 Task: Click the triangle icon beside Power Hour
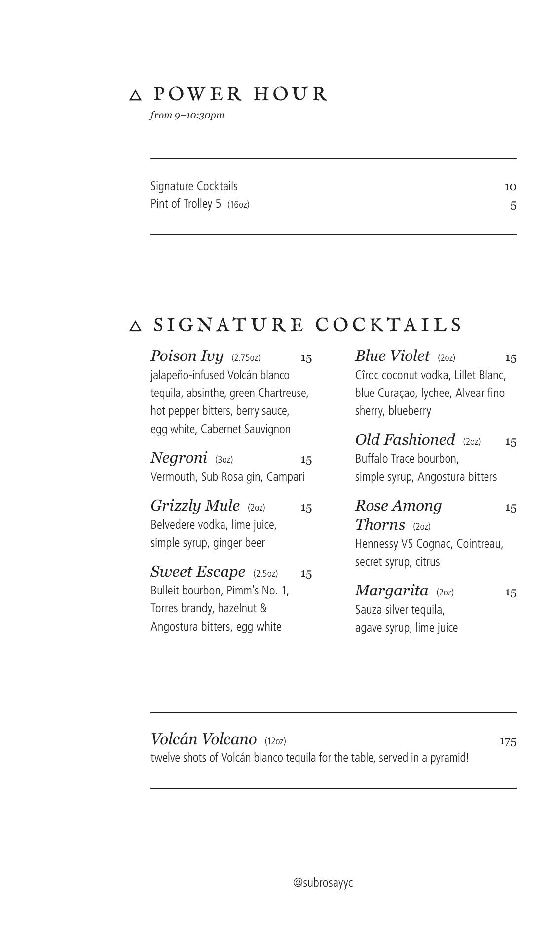pos(135,95)
